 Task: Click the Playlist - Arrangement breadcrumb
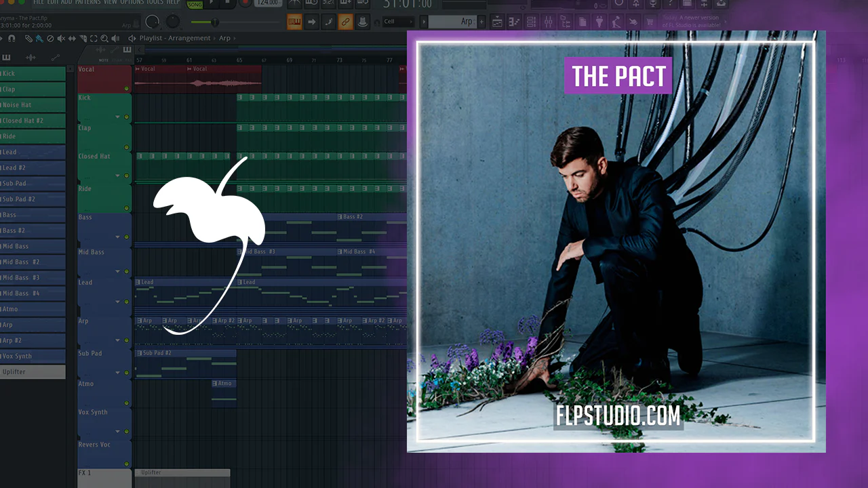[176, 39]
